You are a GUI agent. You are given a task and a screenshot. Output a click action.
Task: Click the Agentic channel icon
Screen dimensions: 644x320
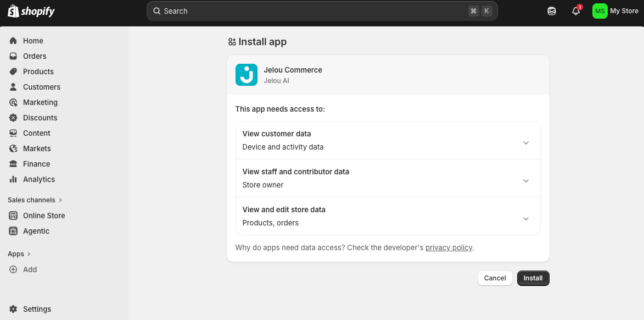[x=13, y=231]
